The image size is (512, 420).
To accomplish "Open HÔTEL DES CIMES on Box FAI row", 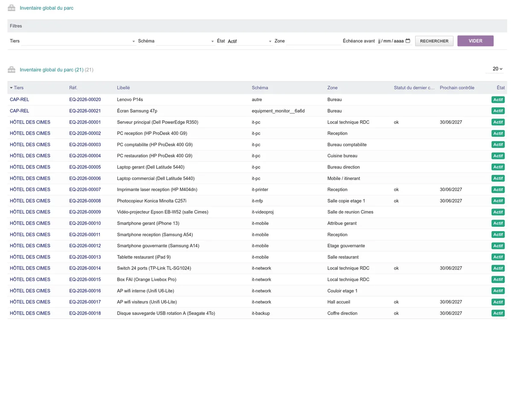I will [x=30, y=279].
